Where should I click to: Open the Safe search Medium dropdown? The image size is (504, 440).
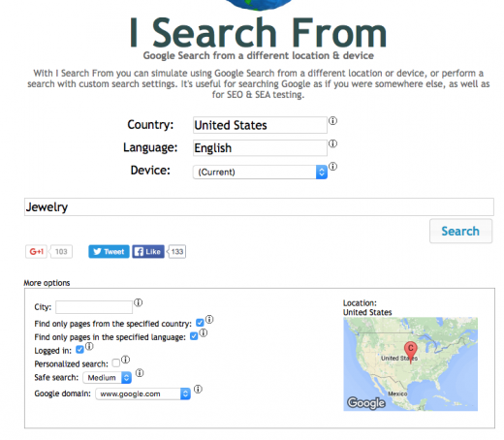[108, 377]
